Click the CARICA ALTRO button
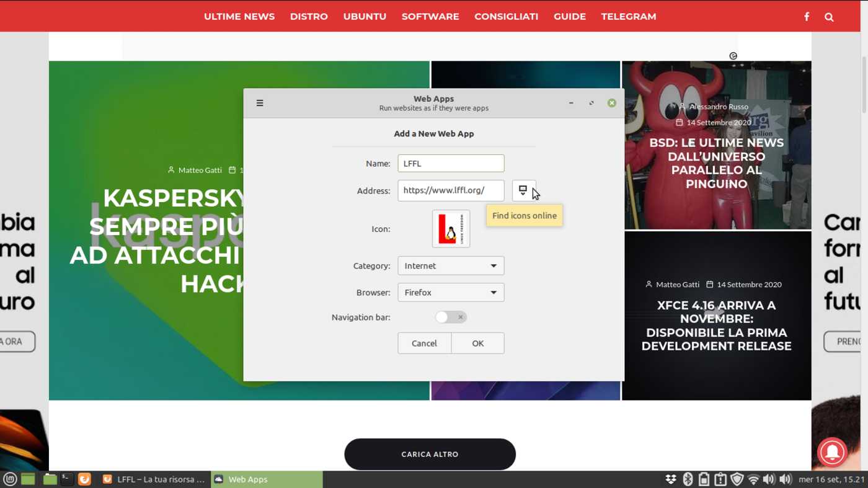The width and height of the screenshot is (868, 488). [x=430, y=454]
